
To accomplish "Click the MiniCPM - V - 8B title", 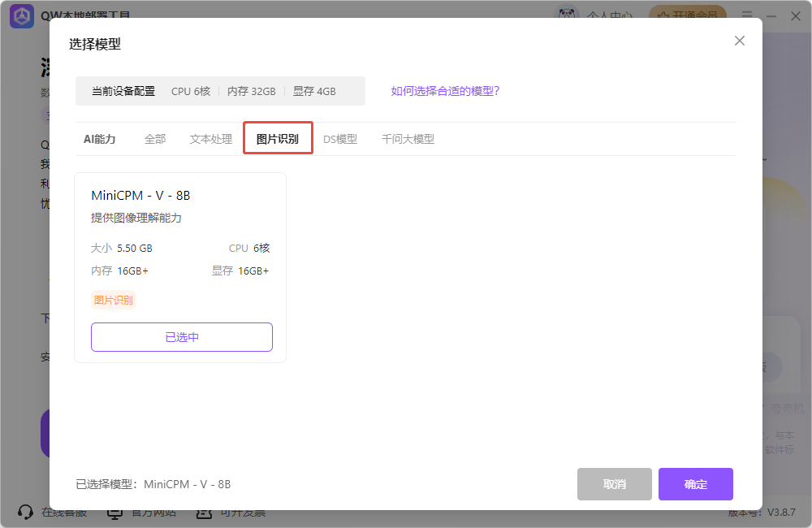I will point(140,195).
